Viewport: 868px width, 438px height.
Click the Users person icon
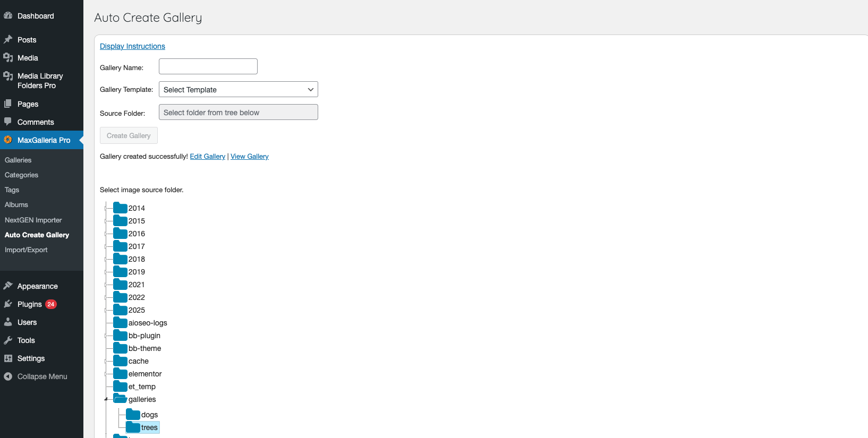click(x=8, y=322)
